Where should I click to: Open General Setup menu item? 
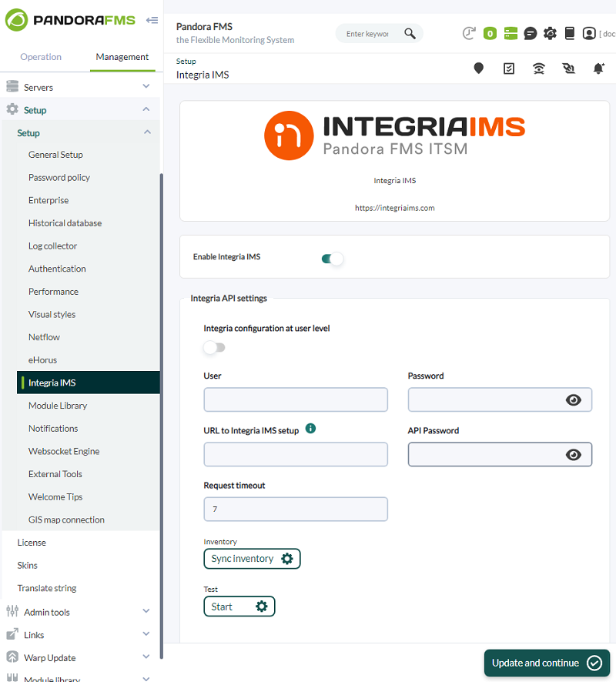tap(55, 155)
